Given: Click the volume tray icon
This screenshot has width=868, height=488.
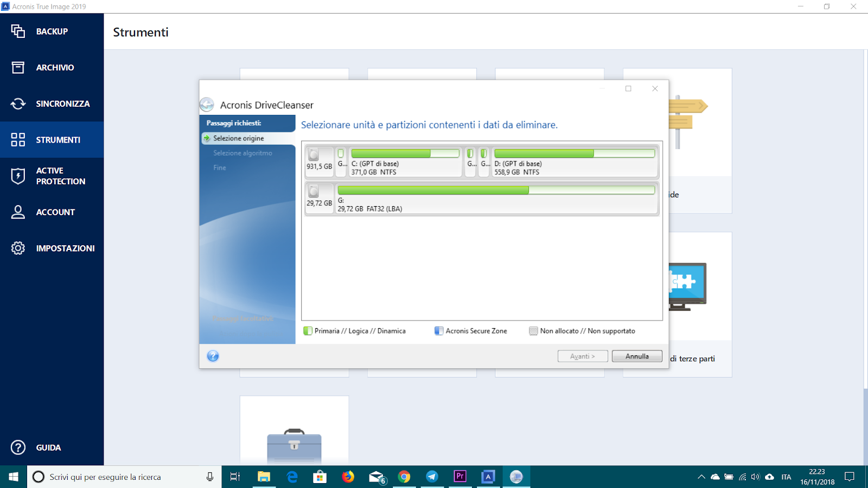Looking at the screenshot, I should pyautogui.click(x=756, y=477).
